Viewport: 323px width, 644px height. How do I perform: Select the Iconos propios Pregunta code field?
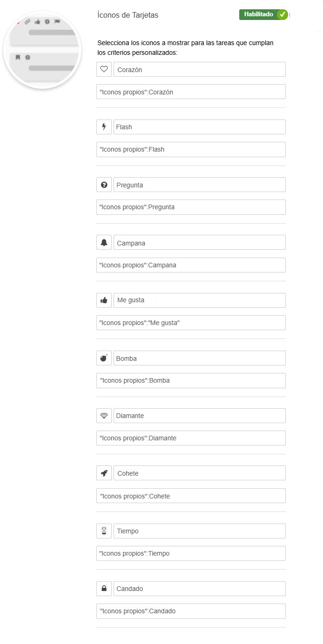(x=191, y=207)
